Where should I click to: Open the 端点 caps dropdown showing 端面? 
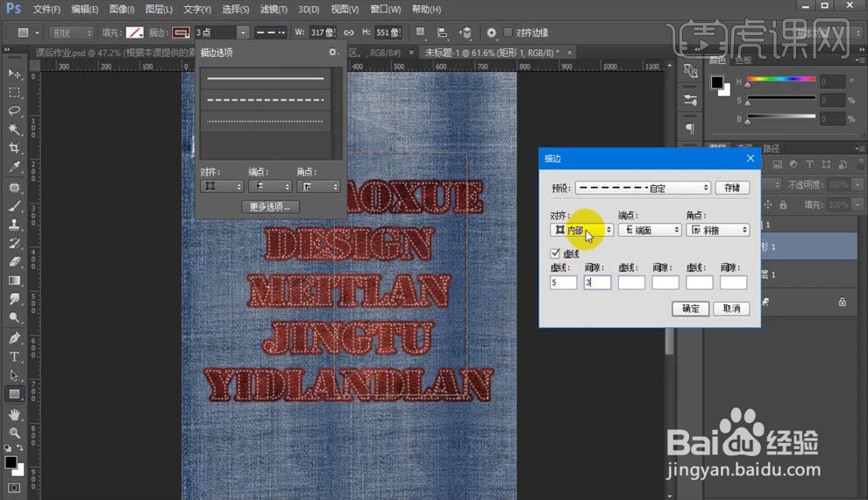649,230
